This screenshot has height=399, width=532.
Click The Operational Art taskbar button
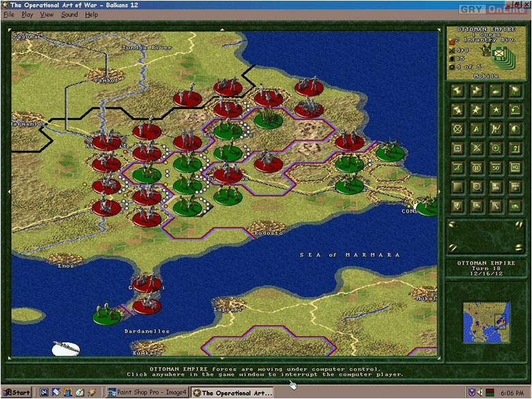pos(233,393)
